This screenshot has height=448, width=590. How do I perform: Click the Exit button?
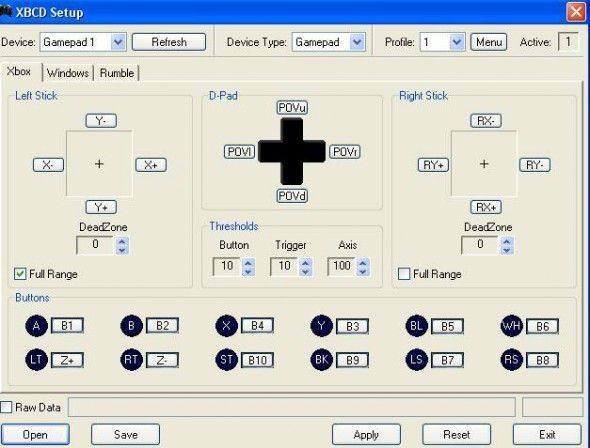[547, 434]
